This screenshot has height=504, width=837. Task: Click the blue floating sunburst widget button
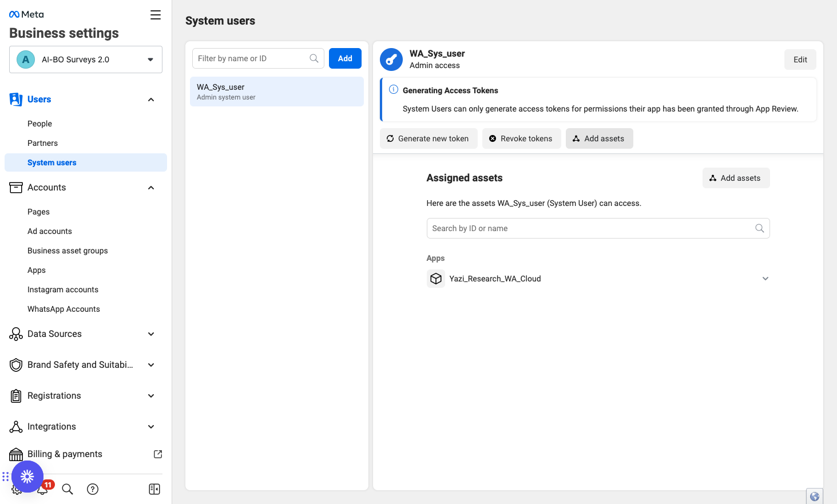click(27, 476)
